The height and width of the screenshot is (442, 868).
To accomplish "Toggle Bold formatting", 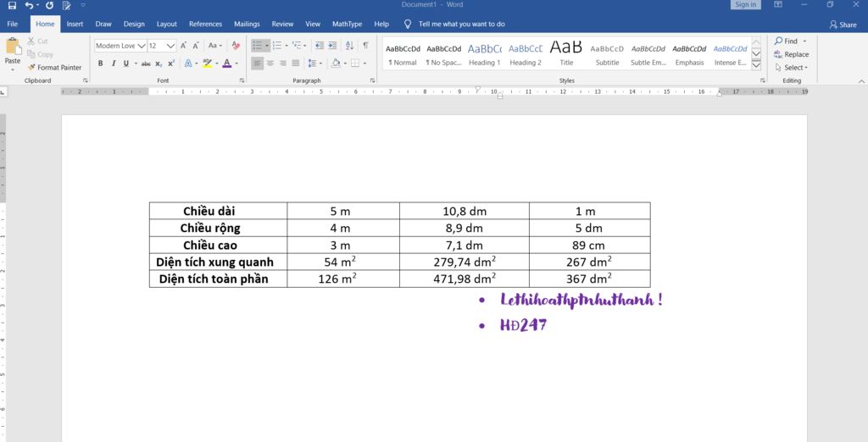I will point(100,64).
